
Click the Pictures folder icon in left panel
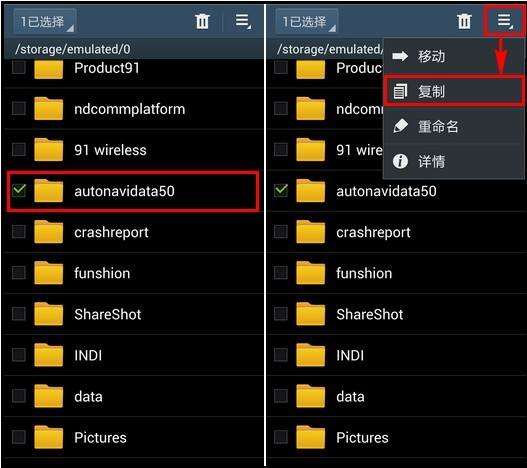click(x=48, y=437)
